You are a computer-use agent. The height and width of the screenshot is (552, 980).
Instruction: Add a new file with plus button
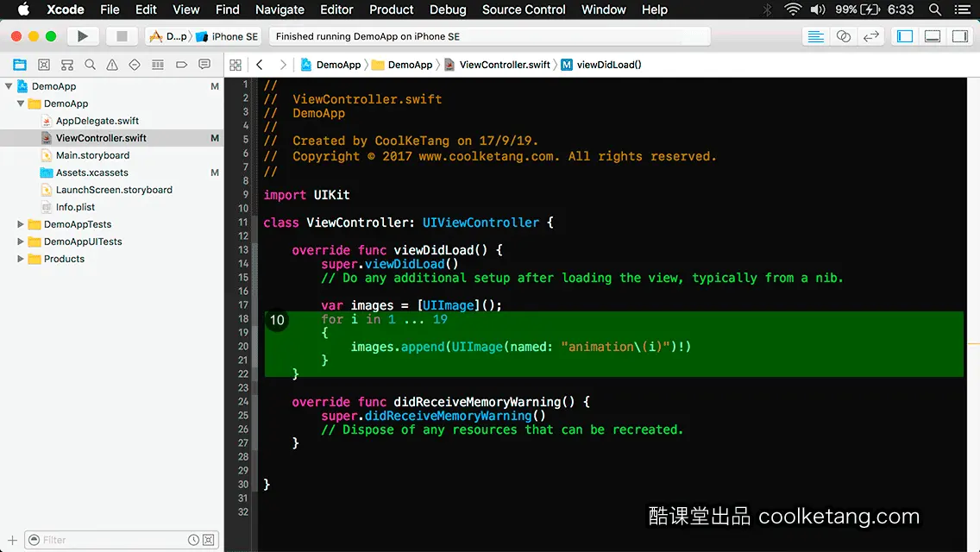[x=12, y=540]
